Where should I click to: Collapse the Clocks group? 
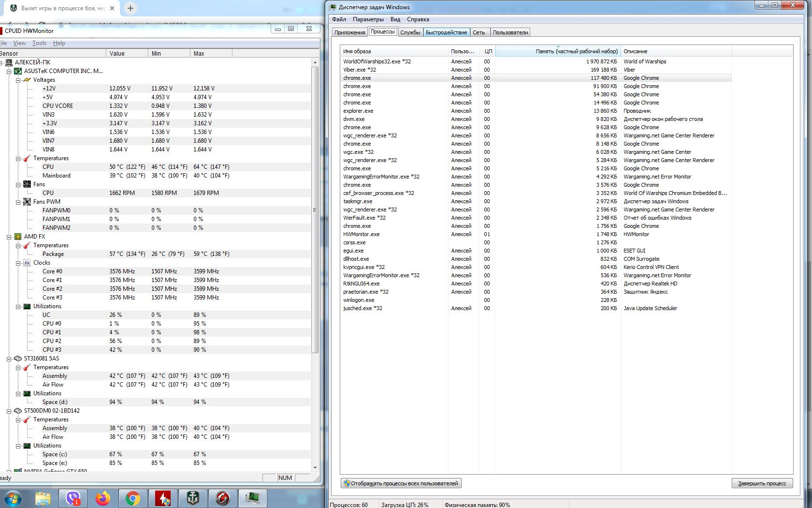(x=18, y=263)
